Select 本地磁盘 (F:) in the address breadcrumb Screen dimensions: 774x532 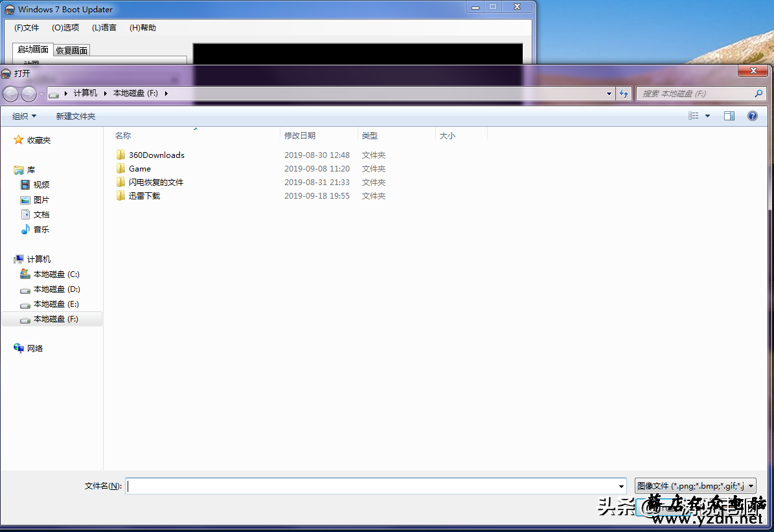pyautogui.click(x=135, y=93)
